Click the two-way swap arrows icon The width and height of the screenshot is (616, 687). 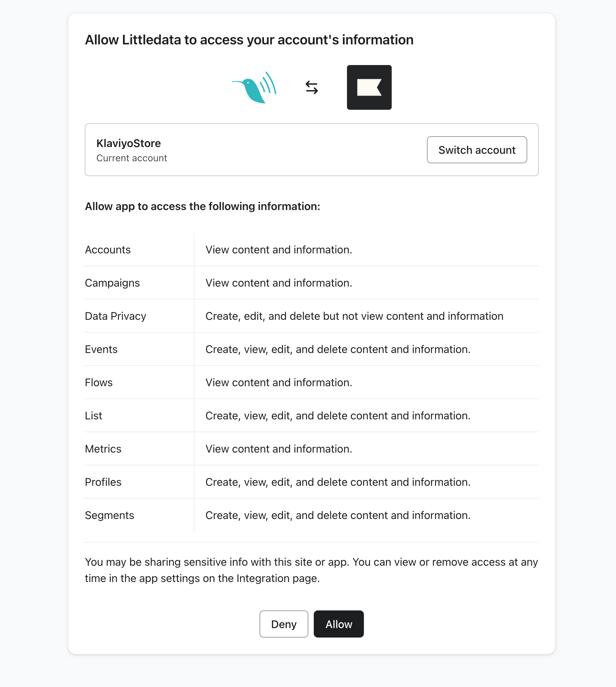pos(311,87)
